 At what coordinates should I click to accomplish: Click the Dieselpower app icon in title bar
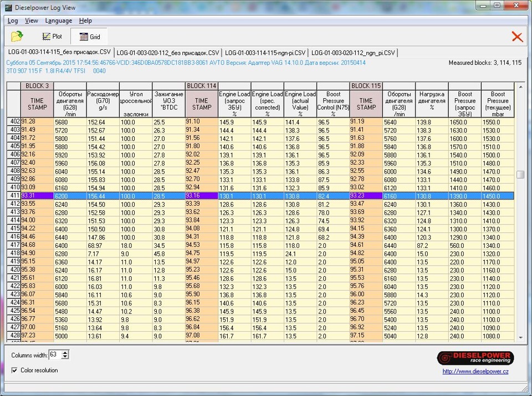tap(7, 7)
